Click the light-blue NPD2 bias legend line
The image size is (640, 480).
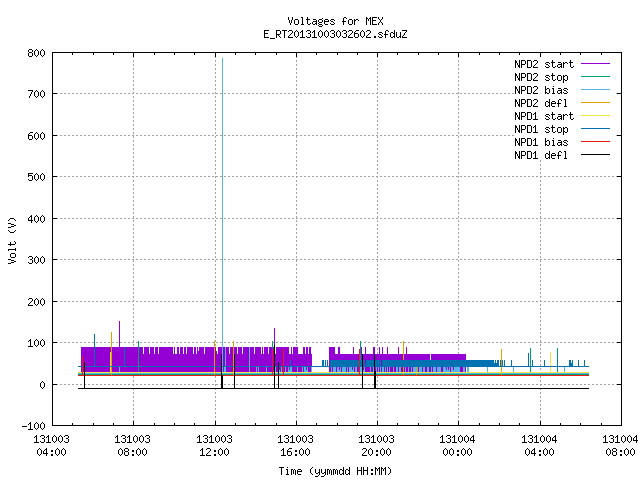[x=595, y=90]
